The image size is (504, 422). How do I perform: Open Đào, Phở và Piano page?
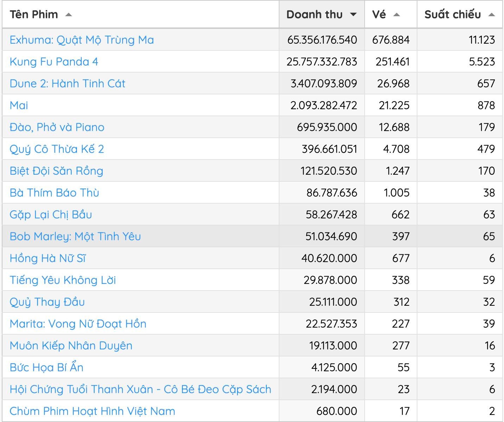click(57, 127)
